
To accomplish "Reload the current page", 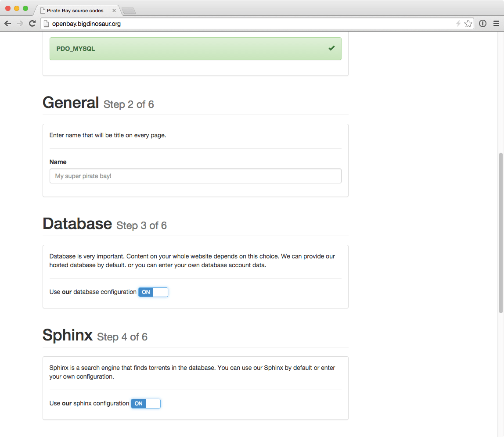I will pos(32,24).
